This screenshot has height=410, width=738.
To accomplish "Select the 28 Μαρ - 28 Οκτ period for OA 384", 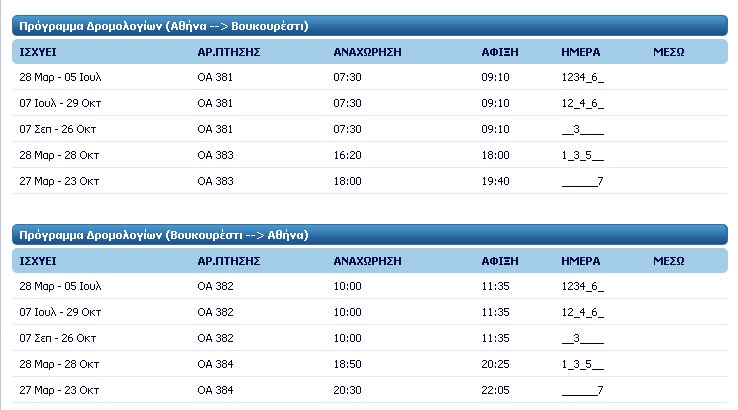I will (59, 364).
